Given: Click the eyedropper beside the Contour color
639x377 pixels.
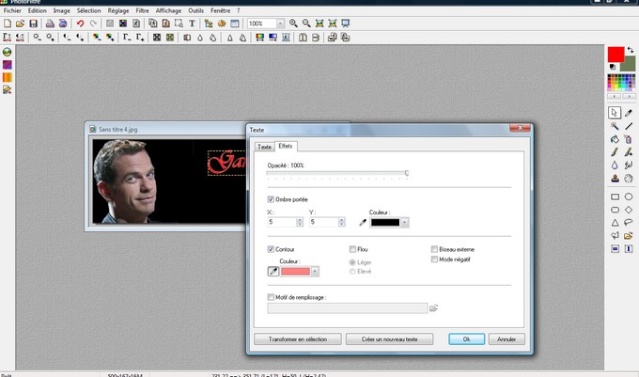Looking at the screenshot, I should coord(273,271).
